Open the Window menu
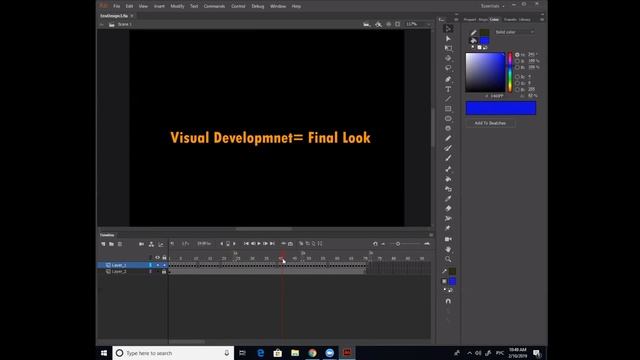This screenshot has width=640, height=360. (278, 6)
